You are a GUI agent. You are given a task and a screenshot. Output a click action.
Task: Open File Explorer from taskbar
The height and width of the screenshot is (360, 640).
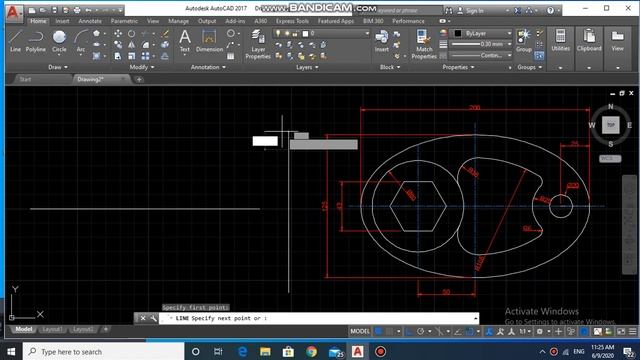click(265, 351)
